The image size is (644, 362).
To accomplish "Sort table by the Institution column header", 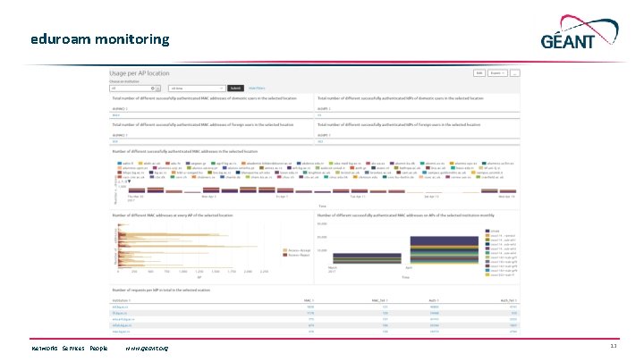I will 120,300.
